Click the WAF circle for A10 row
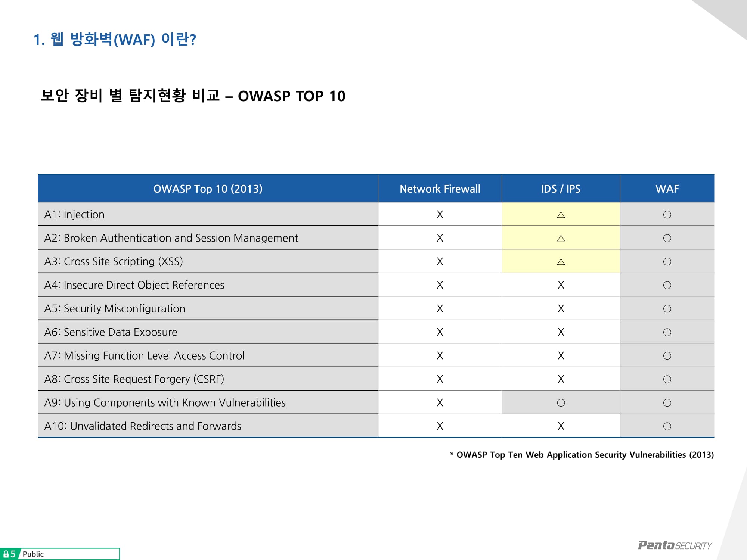Viewport: 747px width, 560px height. pos(667,426)
